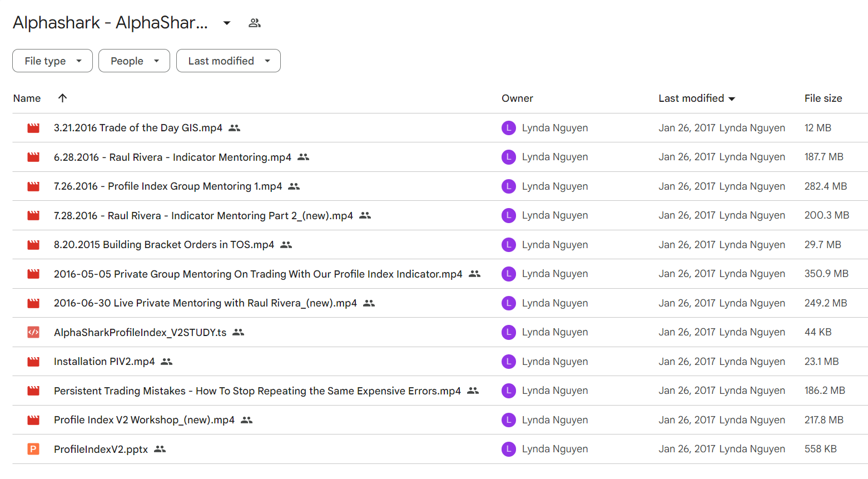Click the shared icon next to 7.26.2016 Profile Index Group Mentoring 1.mp4
The width and height of the screenshot is (868, 479).
point(294,186)
